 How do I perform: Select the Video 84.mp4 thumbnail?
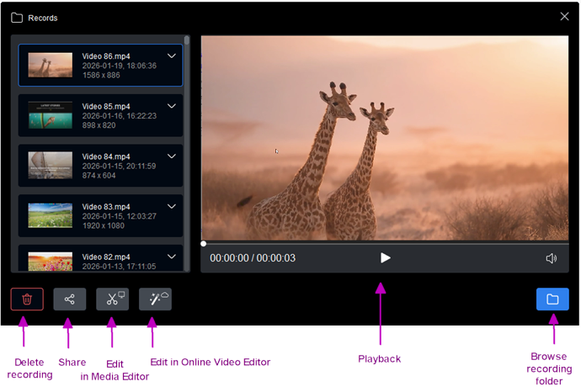point(51,165)
